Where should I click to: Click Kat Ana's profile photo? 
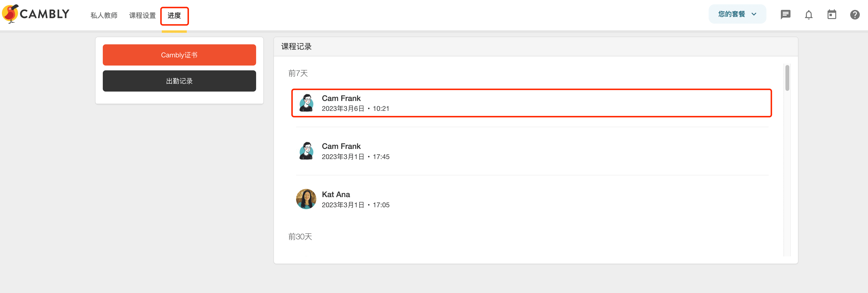306,199
